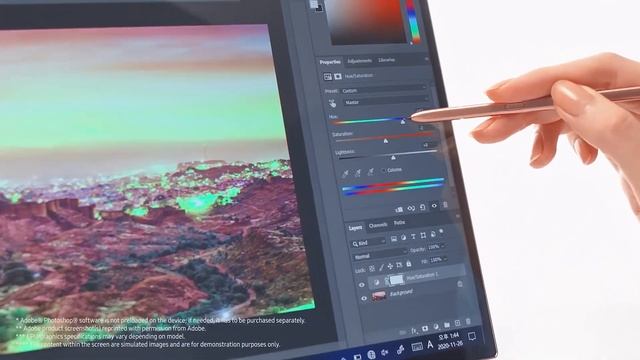Select the Background layer thumbnail
This screenshot has width=640, height=360.
(x=379, y=295)
